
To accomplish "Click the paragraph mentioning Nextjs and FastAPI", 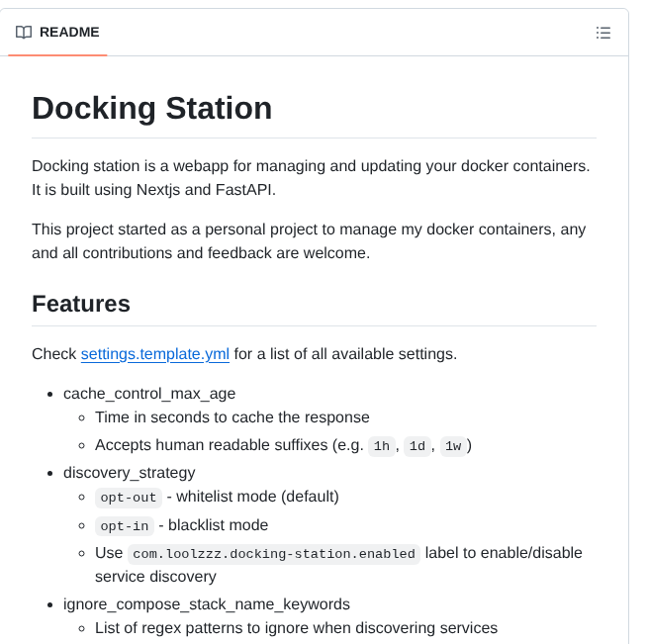I will [x=311, y=177].
